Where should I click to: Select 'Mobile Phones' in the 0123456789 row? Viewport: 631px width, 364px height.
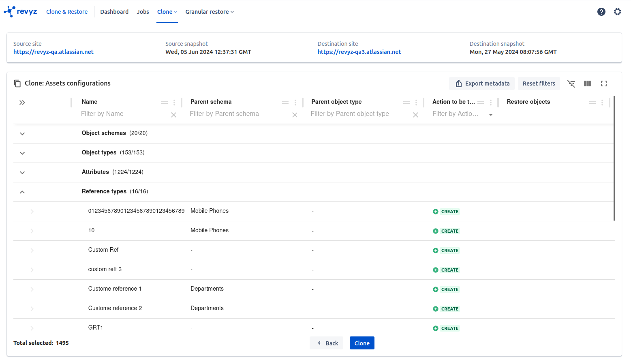pyautogui.click(x=210, y=211)
